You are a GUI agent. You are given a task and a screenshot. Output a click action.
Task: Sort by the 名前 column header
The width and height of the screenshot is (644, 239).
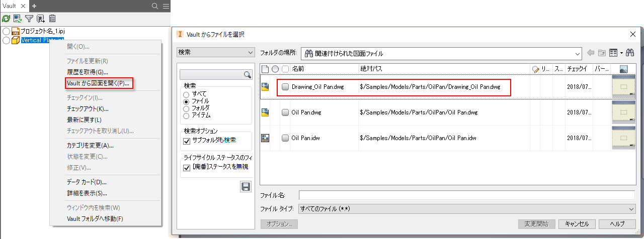298,69
